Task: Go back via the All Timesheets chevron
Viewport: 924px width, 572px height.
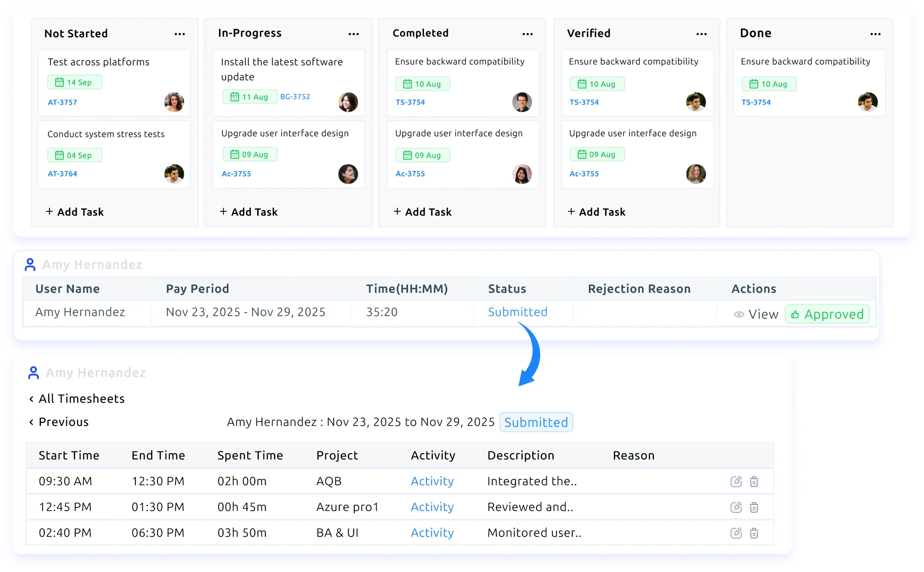Action: tap(32, 398)
